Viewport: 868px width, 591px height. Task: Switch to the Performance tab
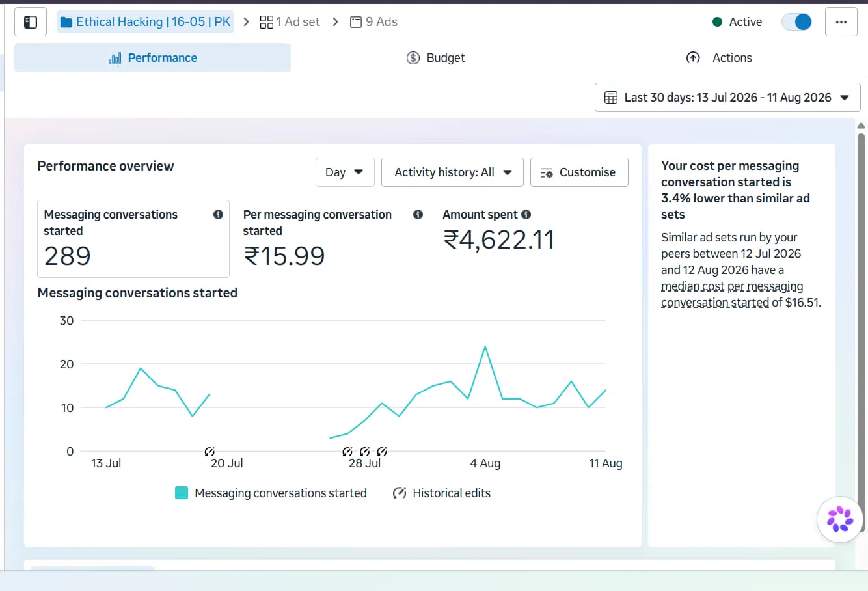[x=152, y=58]
